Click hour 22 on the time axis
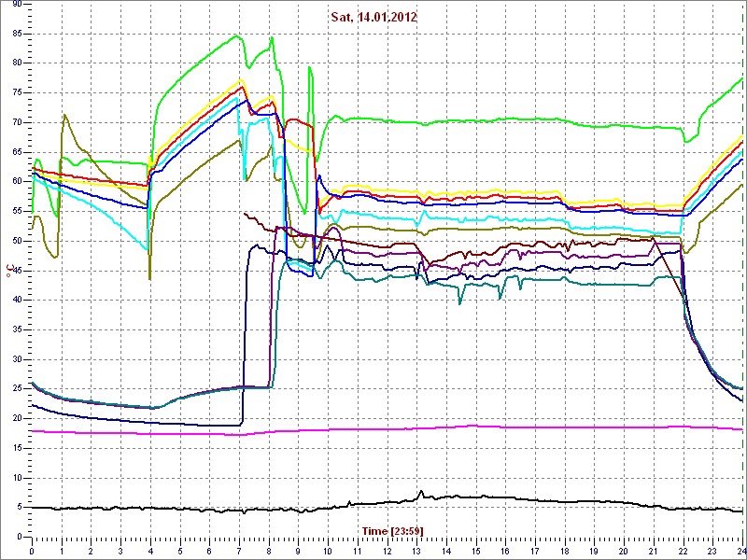747x560 pixels. [684, 551]
